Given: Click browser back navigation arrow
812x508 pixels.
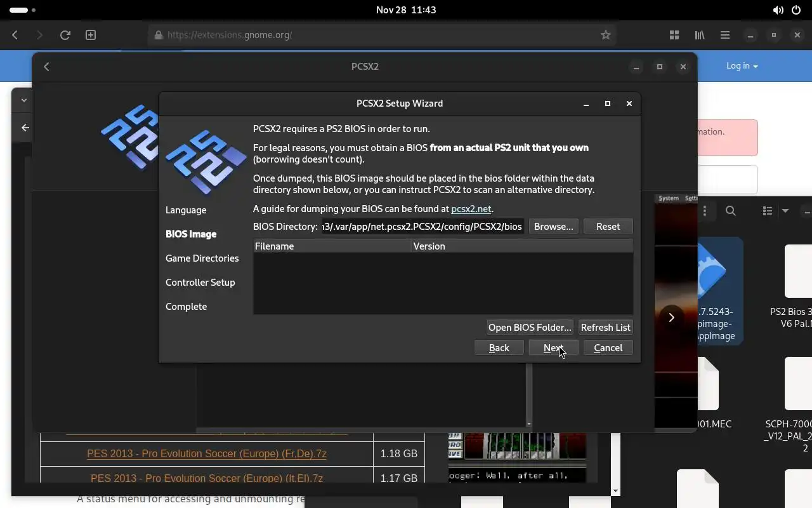Looking at the screenshot, I should point(15,35).
